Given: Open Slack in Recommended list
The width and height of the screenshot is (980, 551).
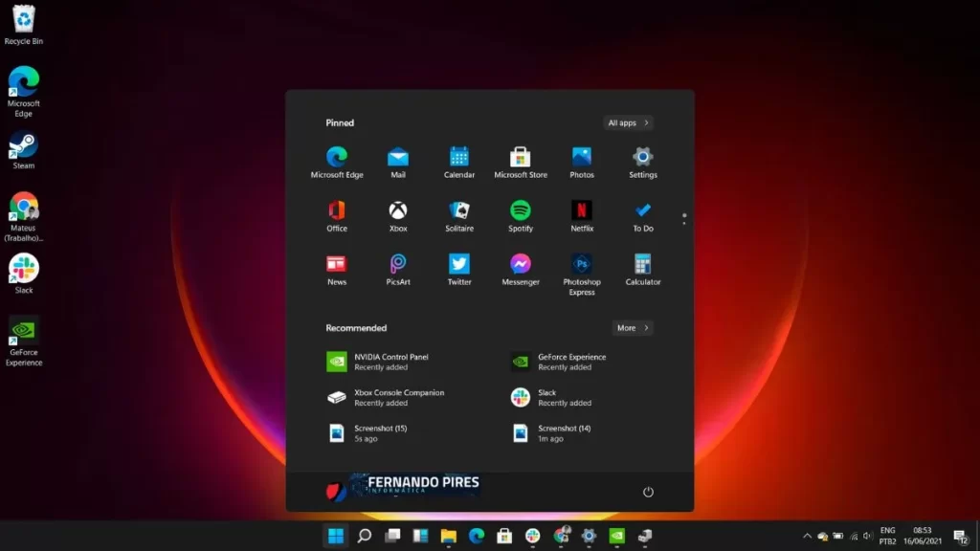Looking at the screenshot, I should 550,397.
